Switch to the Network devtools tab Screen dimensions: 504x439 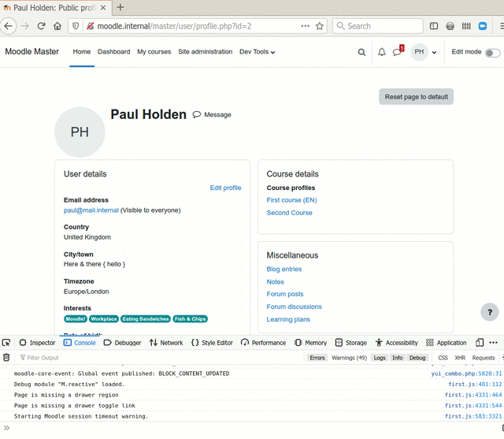click(x=166, y=343)
